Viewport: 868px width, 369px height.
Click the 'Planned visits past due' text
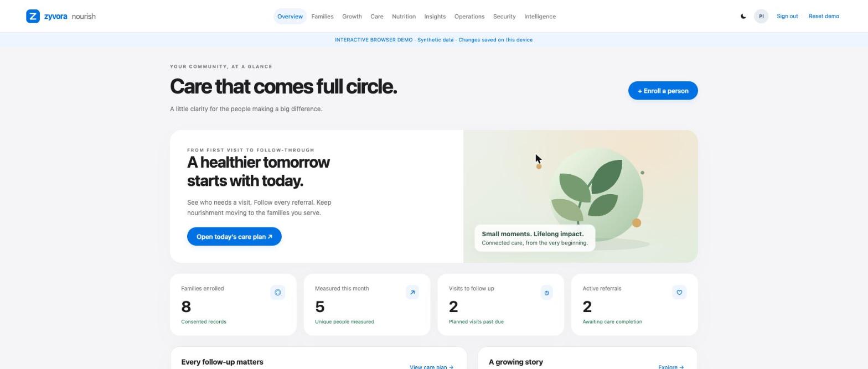click(476, 321)
